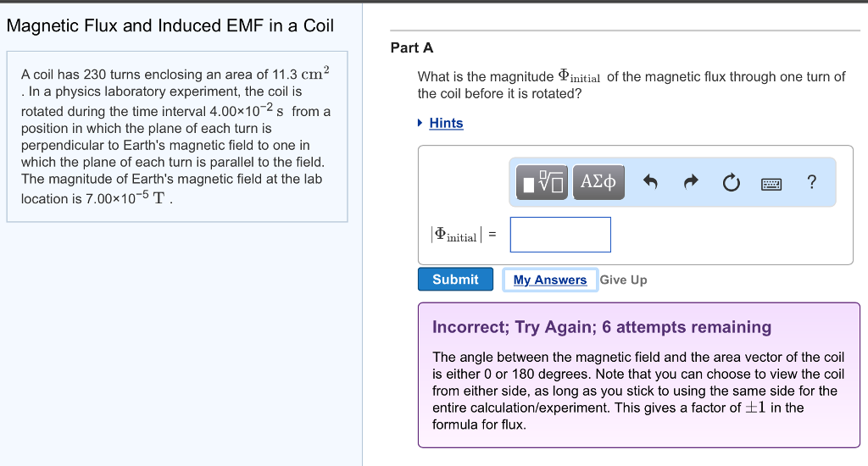Viewport: 868px width, 466px height.
Task: Open the Hints link
Action: click(446, 123)
